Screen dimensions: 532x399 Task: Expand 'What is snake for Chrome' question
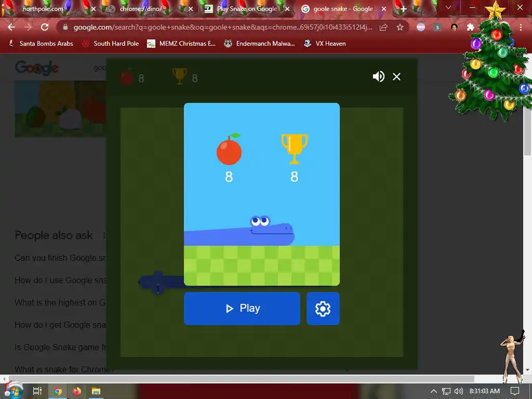[64, 369]
